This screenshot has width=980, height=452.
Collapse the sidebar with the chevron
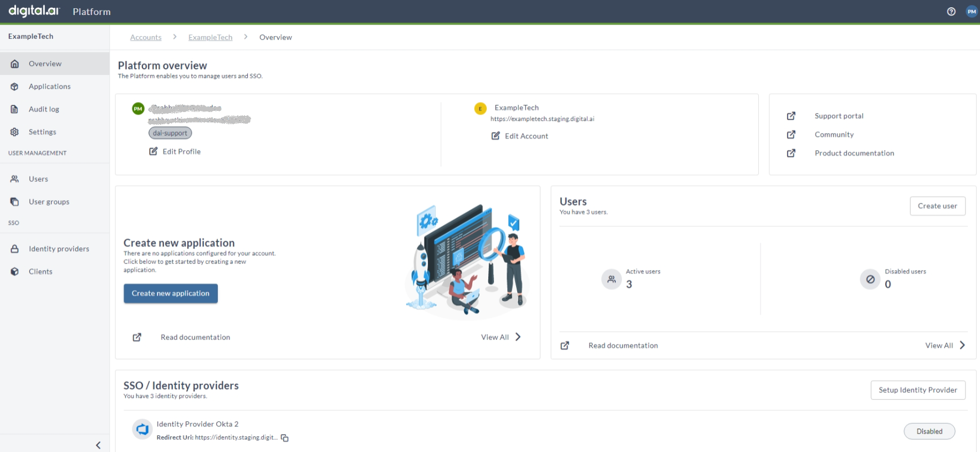click(98, 445)
